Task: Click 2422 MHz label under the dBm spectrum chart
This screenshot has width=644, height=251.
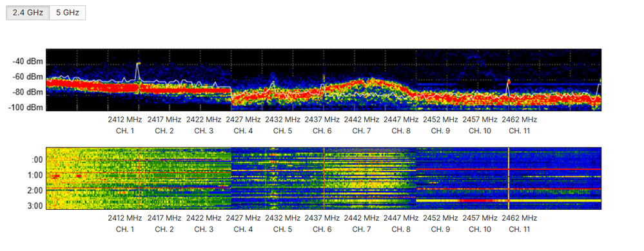Action: point(204,120)
